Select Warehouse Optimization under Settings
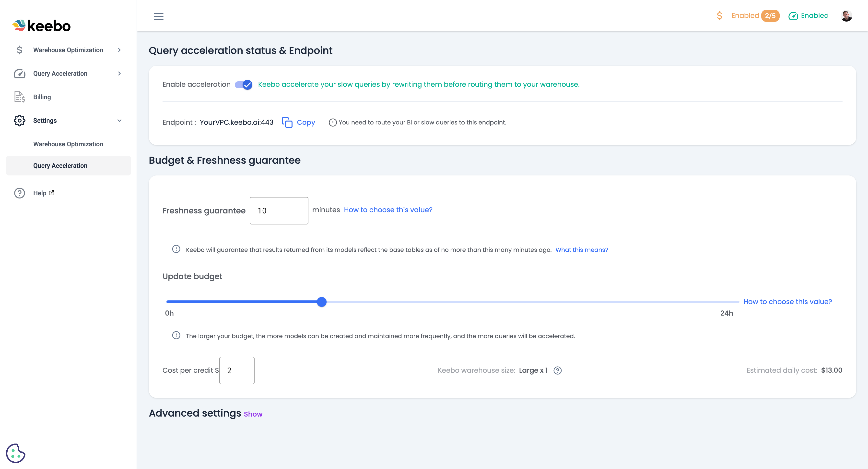This screenshot has width=868, height=469. [68, 144]
